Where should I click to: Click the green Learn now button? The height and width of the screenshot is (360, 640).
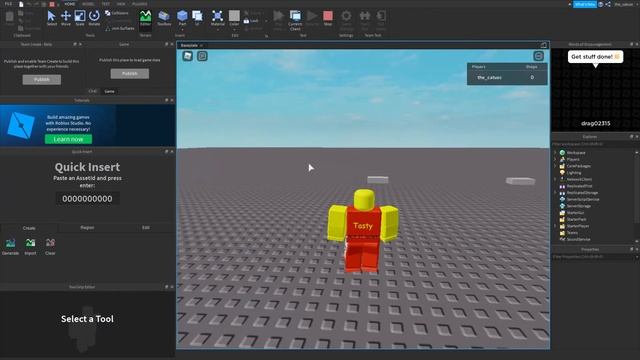[69, 139]
